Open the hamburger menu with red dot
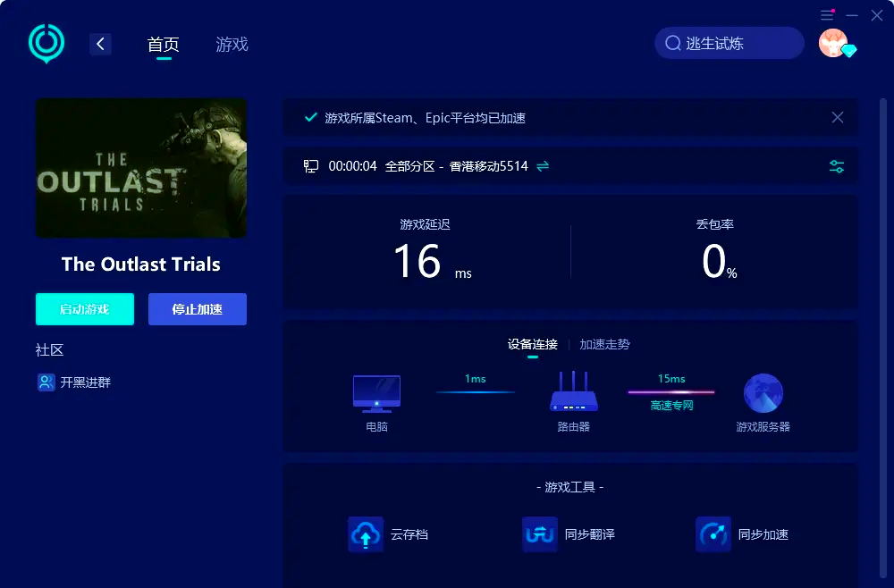Screen dimensions: 894x588 pyautogui.click(x=827, y=15)
